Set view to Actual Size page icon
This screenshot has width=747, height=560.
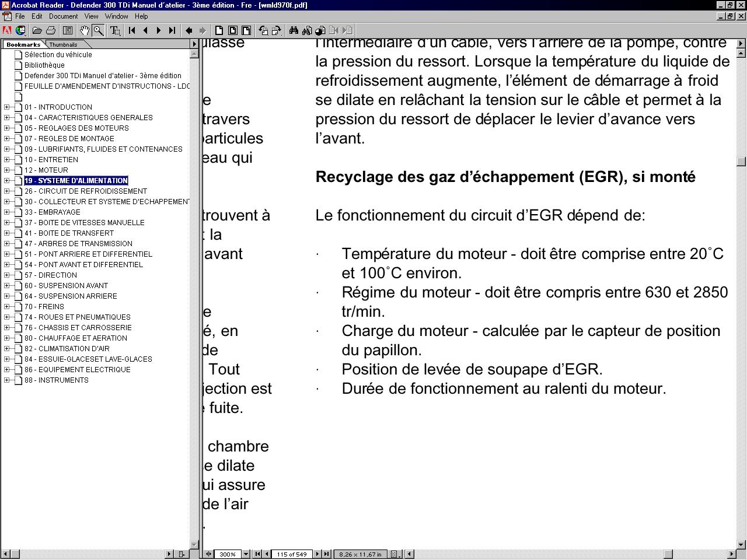point(219,30)
